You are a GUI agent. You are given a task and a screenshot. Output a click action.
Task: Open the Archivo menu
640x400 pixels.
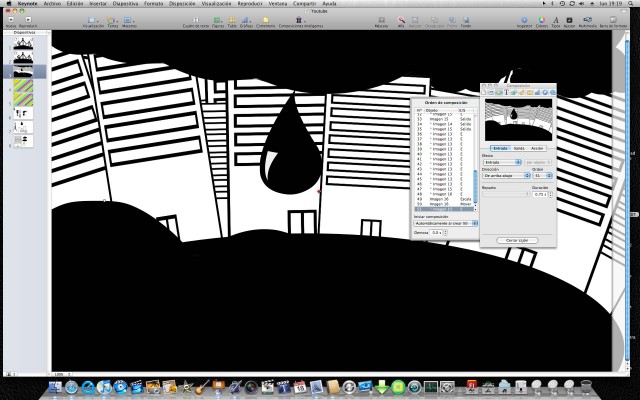(52, 3)
